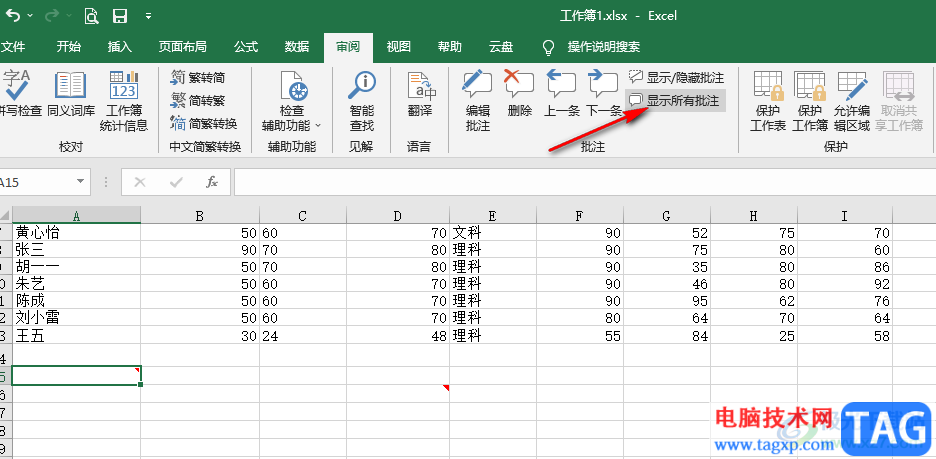Click the Name Box showing A15
This screenshot has width=936, height=459.
(36, 182)
